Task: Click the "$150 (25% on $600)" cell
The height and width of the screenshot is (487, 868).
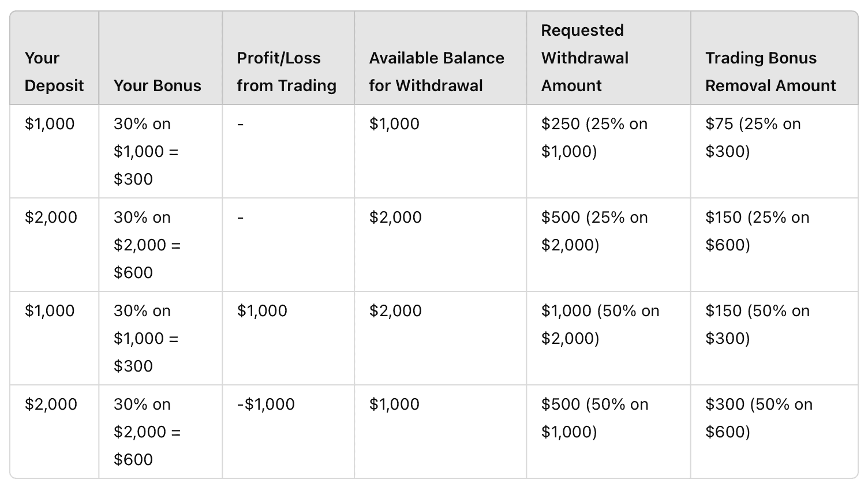Action: 757,231
